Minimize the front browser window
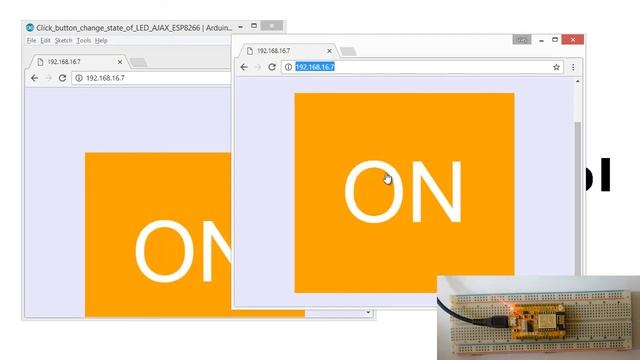The height and width of the screenshot is (360, 640). [541, 40]
